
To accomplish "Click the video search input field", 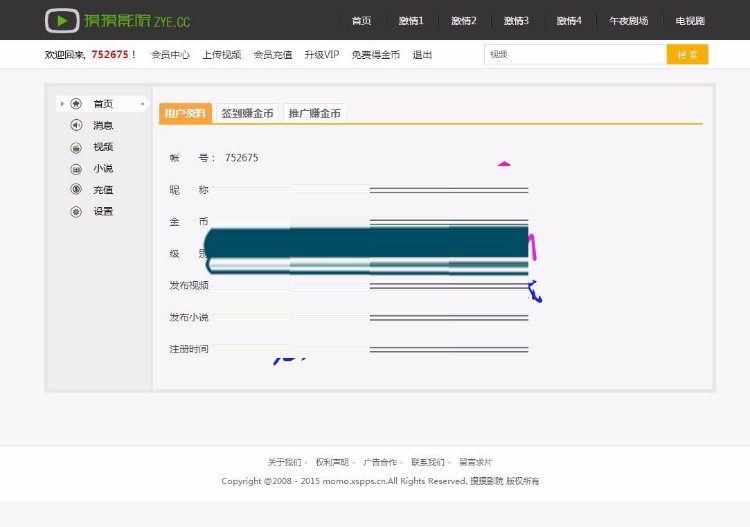I will (575, 55).
